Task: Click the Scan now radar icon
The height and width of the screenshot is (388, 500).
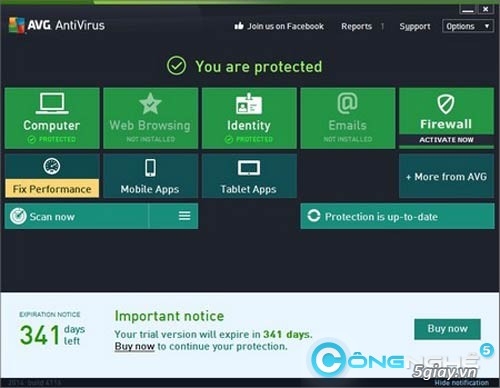Action: 18,216
